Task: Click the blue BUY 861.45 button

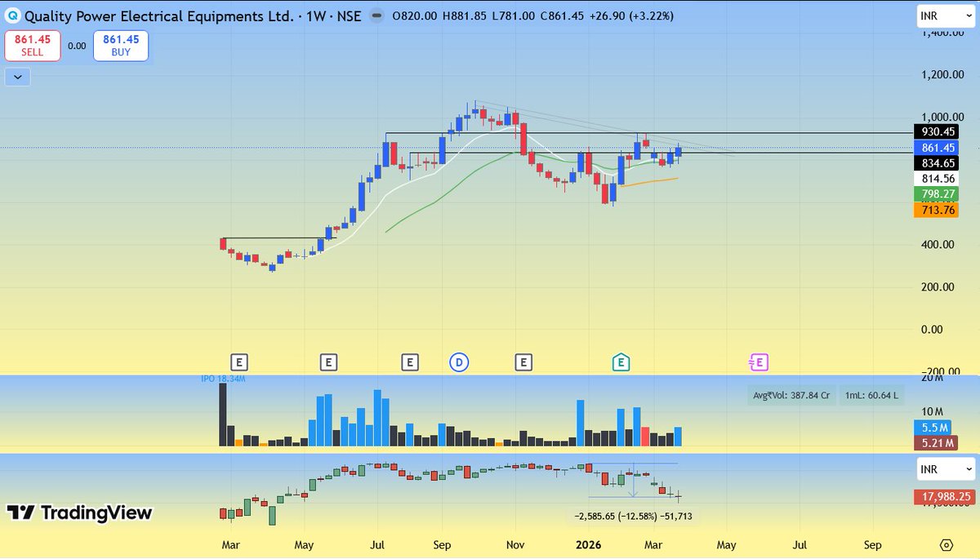Action: pyautogui.click(x=121, y=46)
